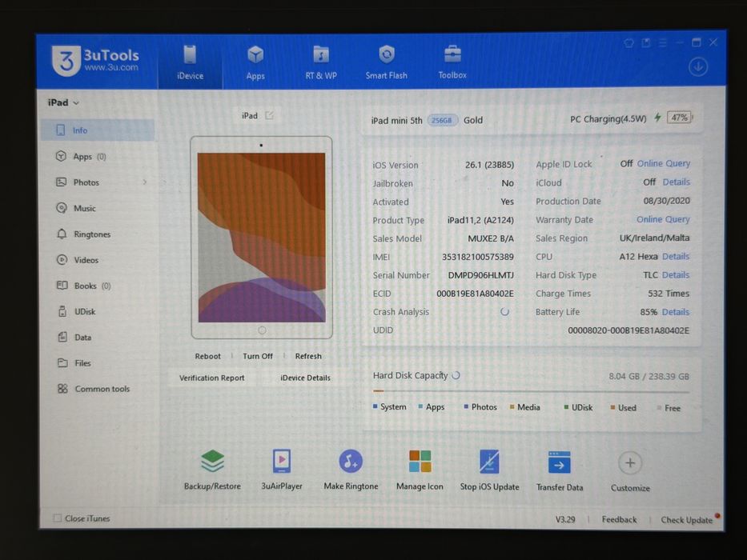Open the Verification Report
The width and height of the screenshot is (747, 560).
tap(212, 378)
